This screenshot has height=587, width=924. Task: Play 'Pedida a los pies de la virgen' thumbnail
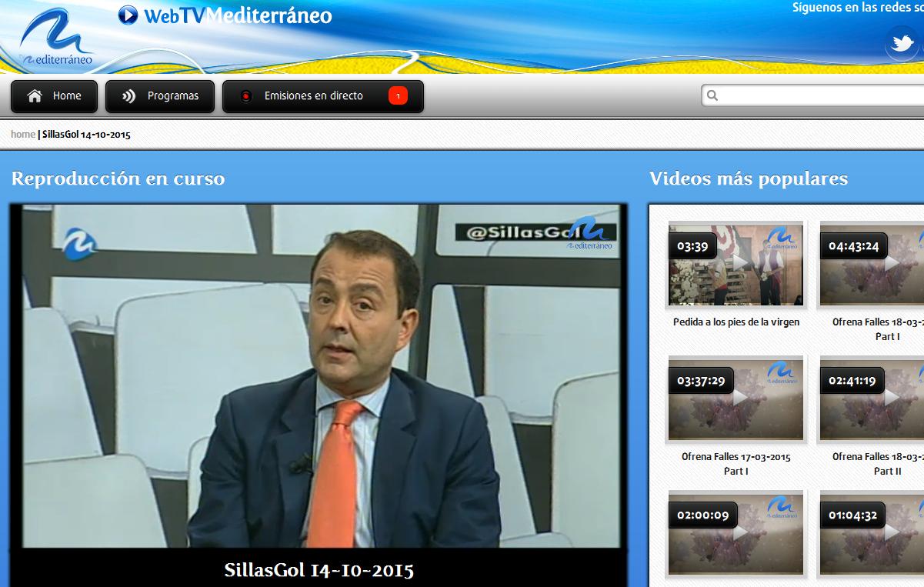pos(736,264)
